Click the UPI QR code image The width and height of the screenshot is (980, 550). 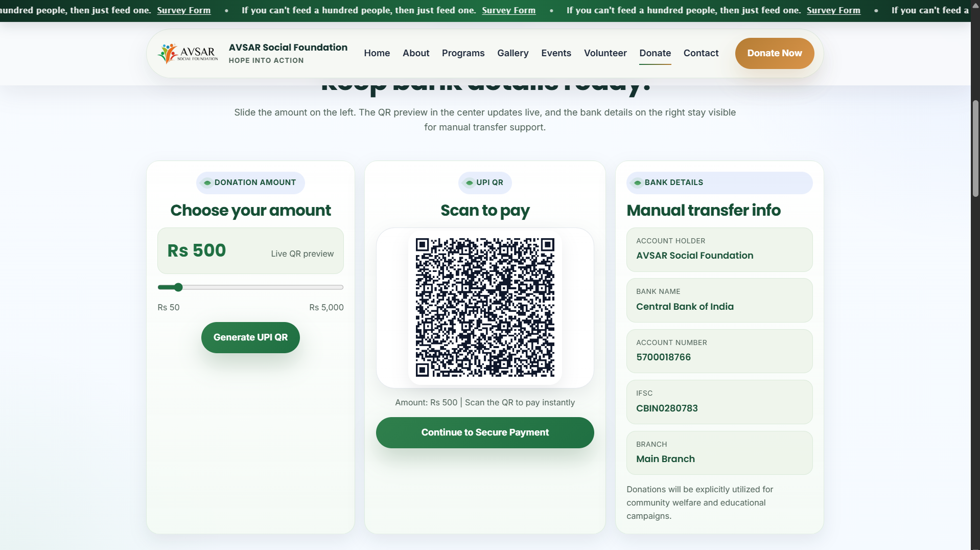coord(485,307)
